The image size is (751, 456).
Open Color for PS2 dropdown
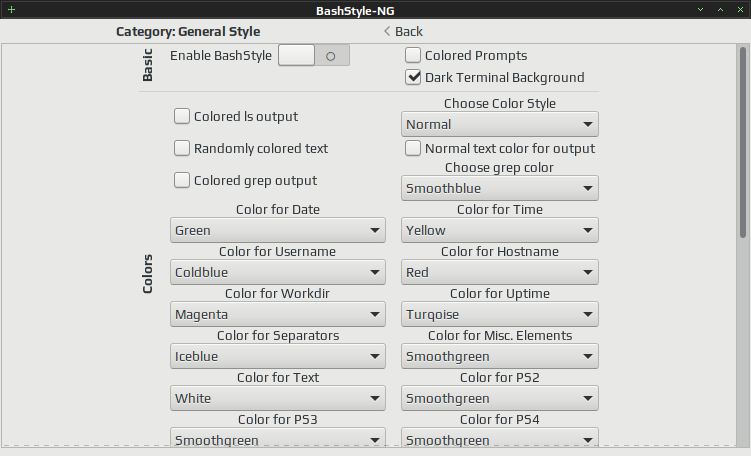point(500,398)
